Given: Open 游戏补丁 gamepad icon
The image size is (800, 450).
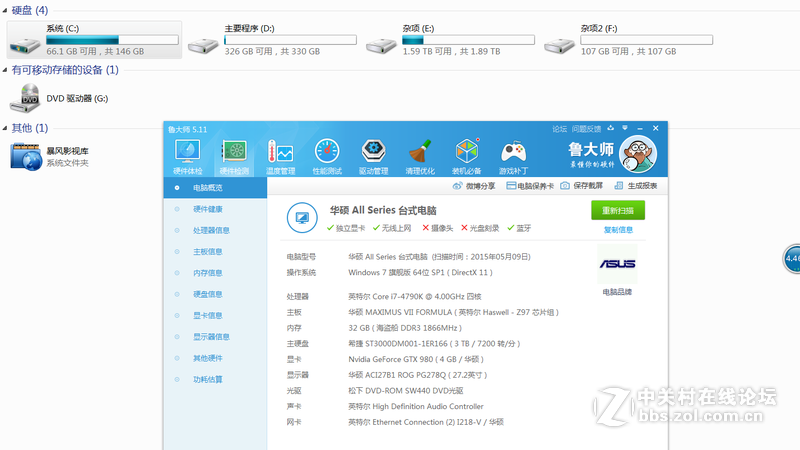Looking at the screenshot, I should point(513,157).
